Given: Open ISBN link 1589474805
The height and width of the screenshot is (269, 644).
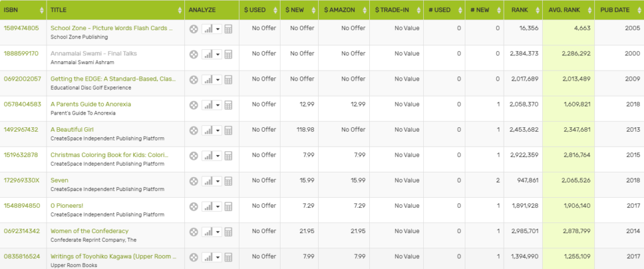Looking at the screenshot, I should [x=21, y=28].
